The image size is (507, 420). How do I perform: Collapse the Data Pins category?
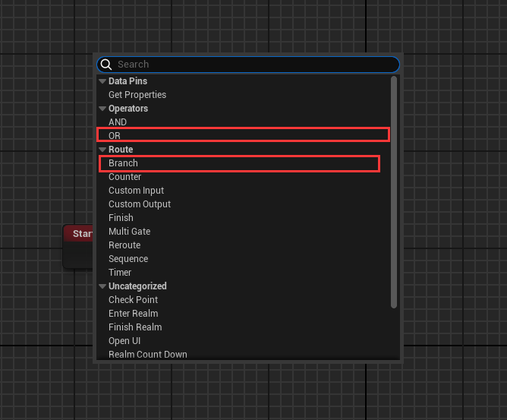(x=102, y=81)
